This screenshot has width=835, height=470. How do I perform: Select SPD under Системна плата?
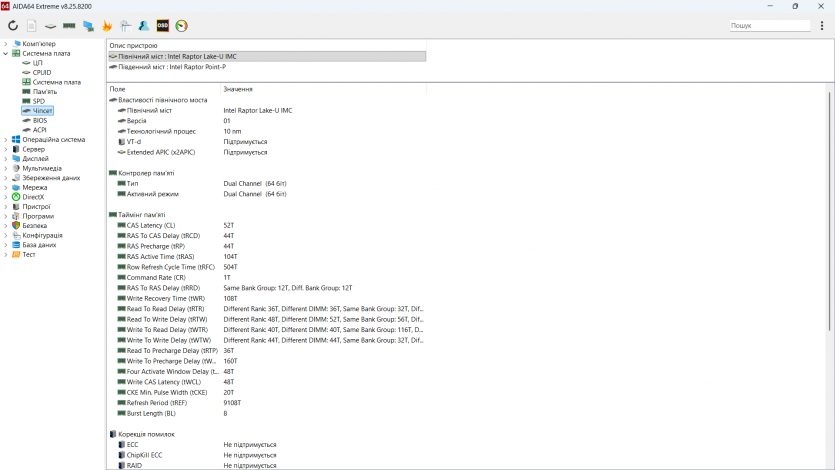38,101
